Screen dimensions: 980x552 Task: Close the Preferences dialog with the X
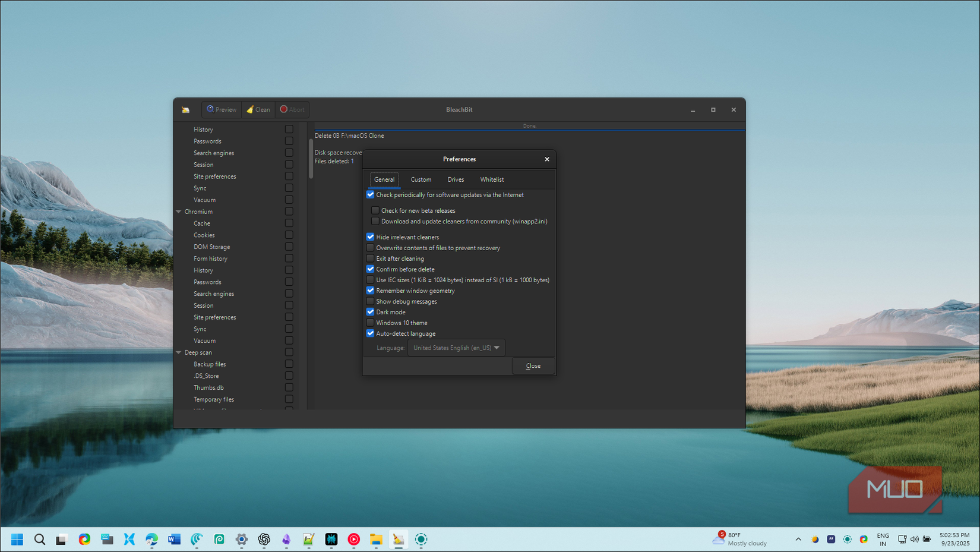[x=547, y=159]
